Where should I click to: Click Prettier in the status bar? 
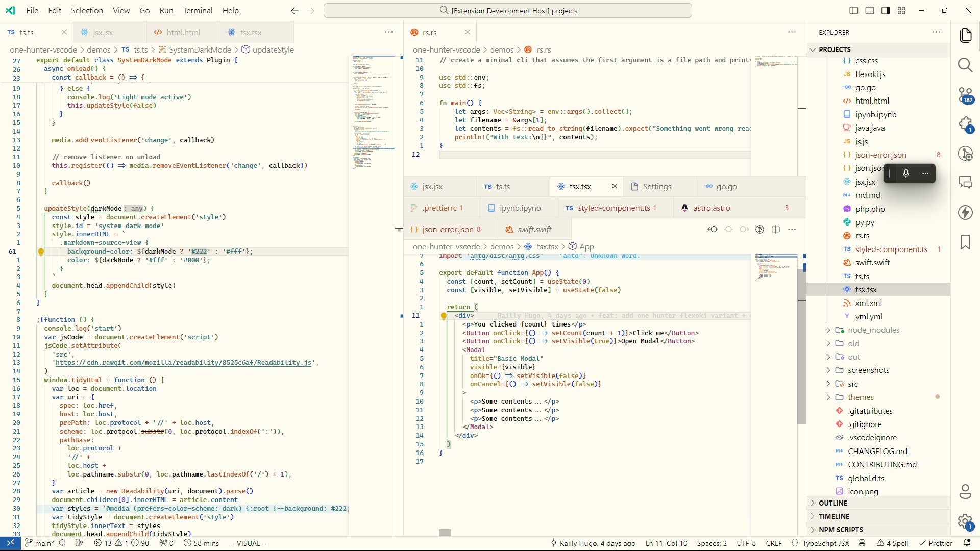(936, 543)
